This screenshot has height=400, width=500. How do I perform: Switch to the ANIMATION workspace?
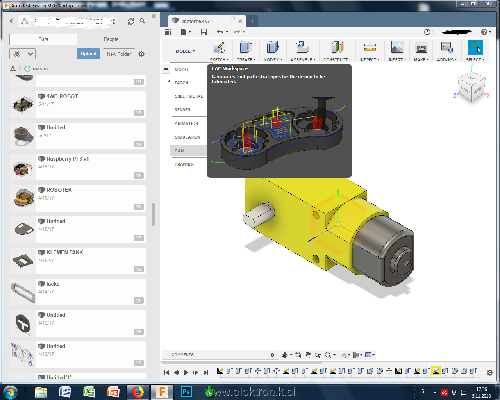click(186, 123)
